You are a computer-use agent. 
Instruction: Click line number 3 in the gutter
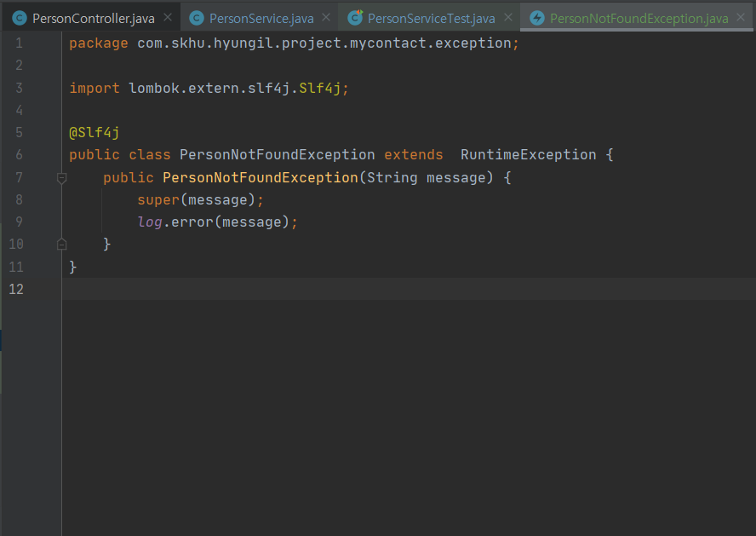click(19, 89)
